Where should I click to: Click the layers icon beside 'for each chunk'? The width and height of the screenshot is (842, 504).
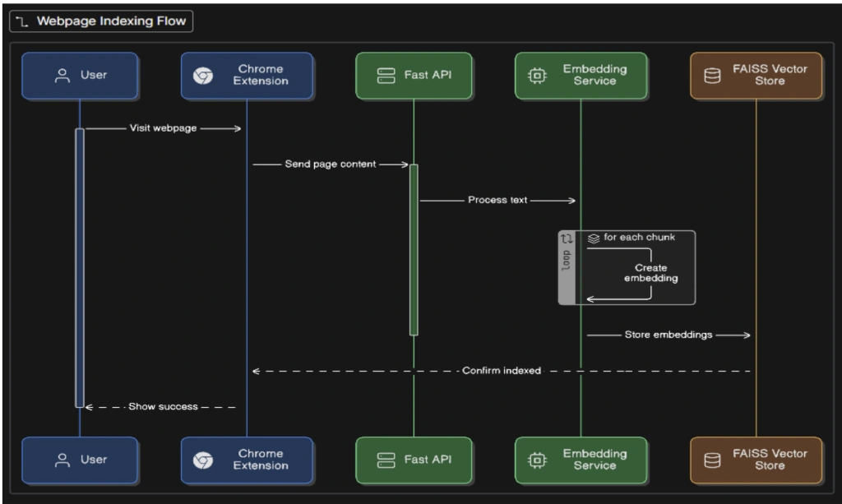pos(594,238)
